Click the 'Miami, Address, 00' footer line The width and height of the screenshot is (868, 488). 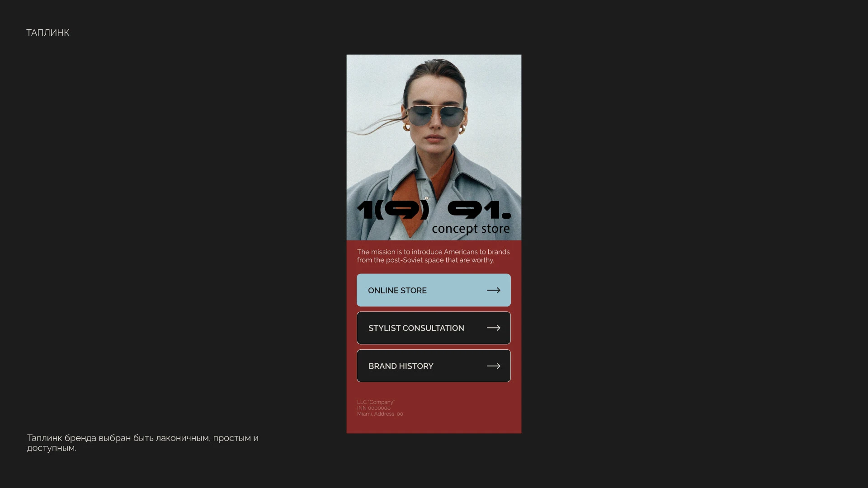[380, 413]
